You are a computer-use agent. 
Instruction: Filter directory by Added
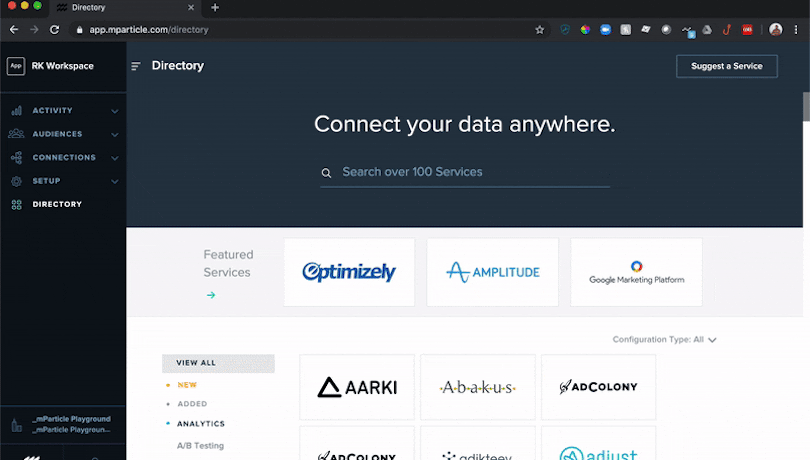click(x=192, y=404)
